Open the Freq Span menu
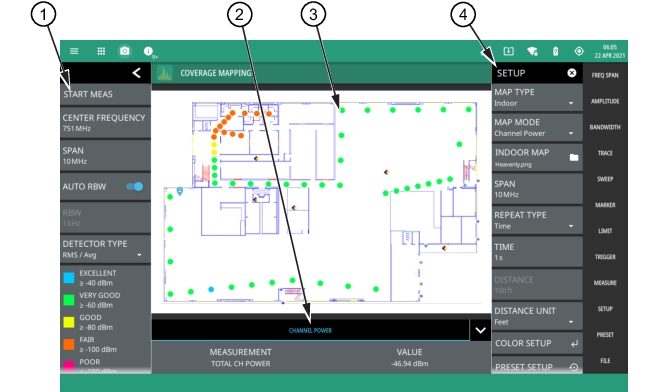This screenshot has height=392, width=654. pos(605,75)
